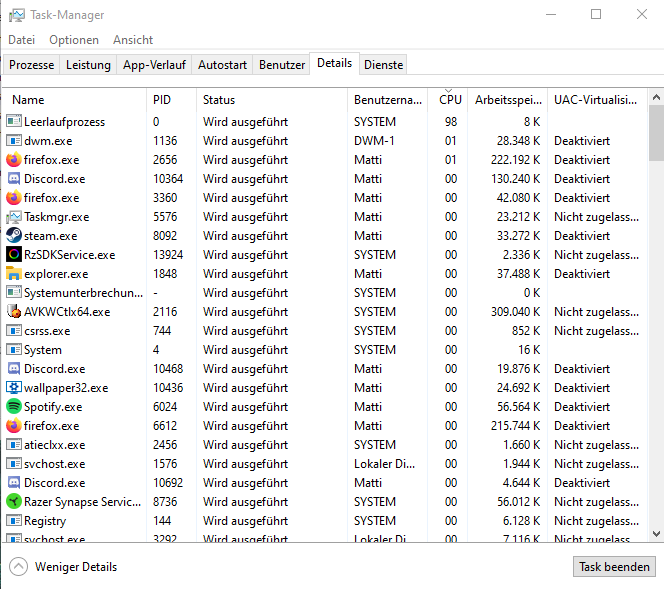Viewport: 664px width, 589px height.
Task: Click the Taskmgr.exe process icon
Action: click(14, 217)
